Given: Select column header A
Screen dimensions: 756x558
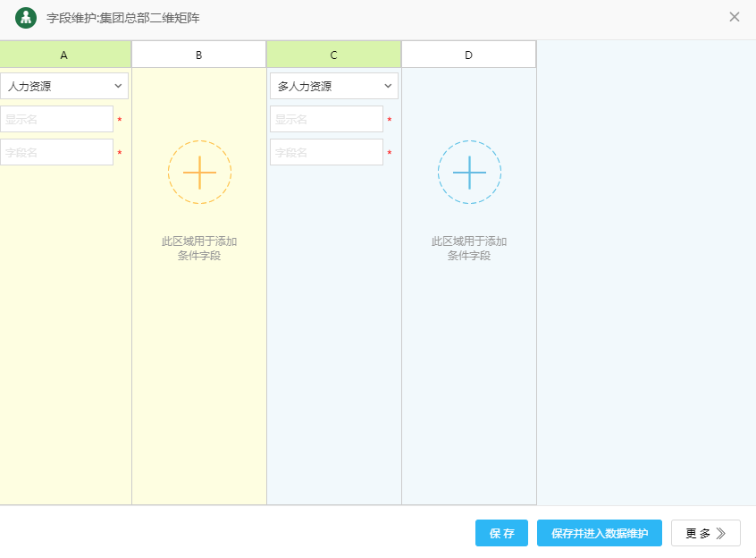Looking at the screenshot, I should [64, 55].
